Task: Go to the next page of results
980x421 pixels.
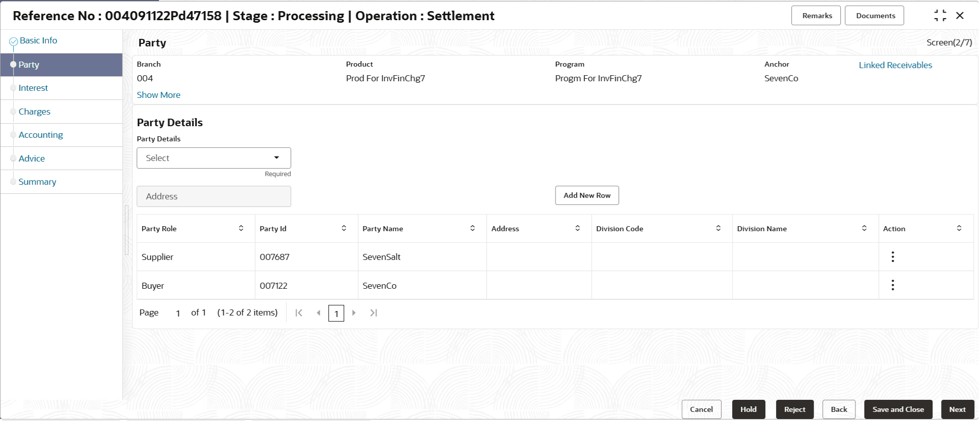Action: coord(354,313)
